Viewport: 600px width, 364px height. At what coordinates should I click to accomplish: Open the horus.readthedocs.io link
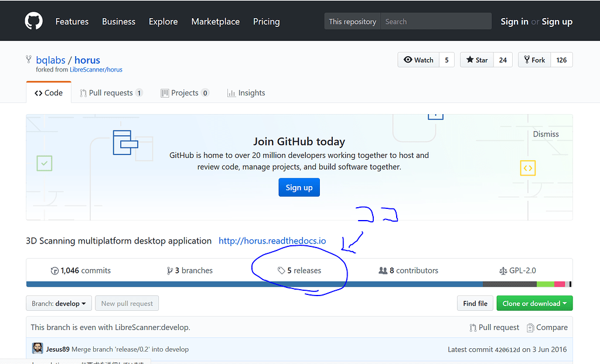click(x=272, y=241)
